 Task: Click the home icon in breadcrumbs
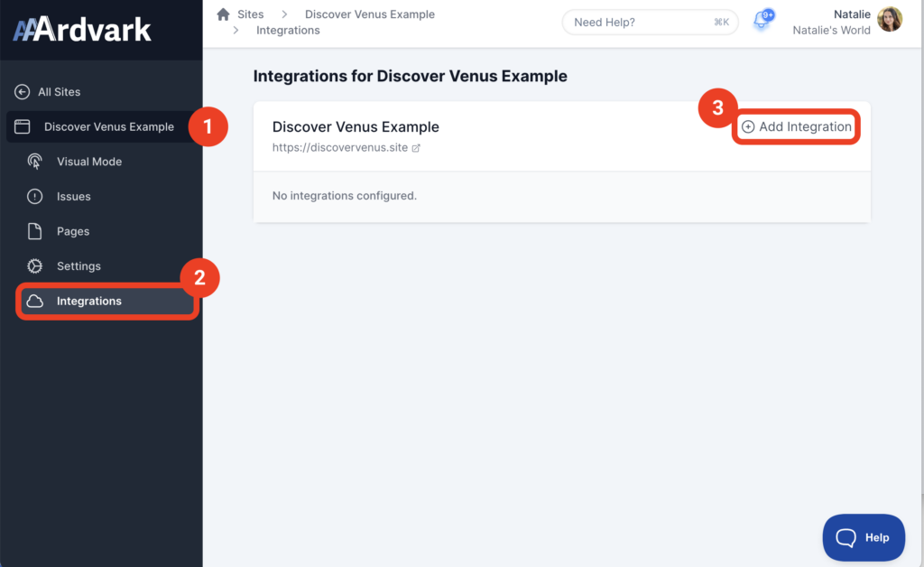click(x=224, y=14)
